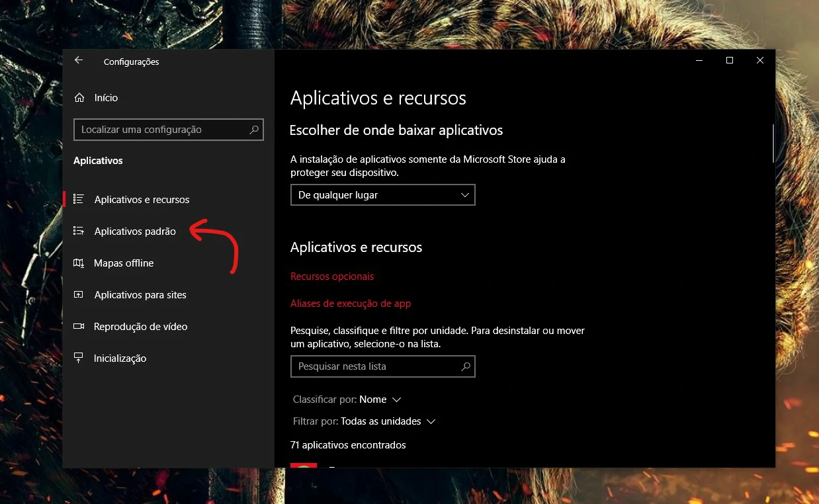Maximize the Configurações window

coord(730,60)
